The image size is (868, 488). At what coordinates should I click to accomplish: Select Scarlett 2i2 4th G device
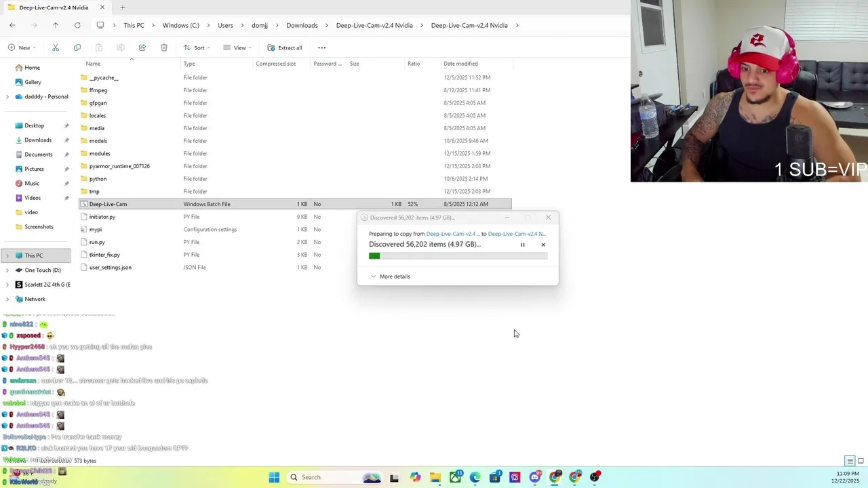42,285
